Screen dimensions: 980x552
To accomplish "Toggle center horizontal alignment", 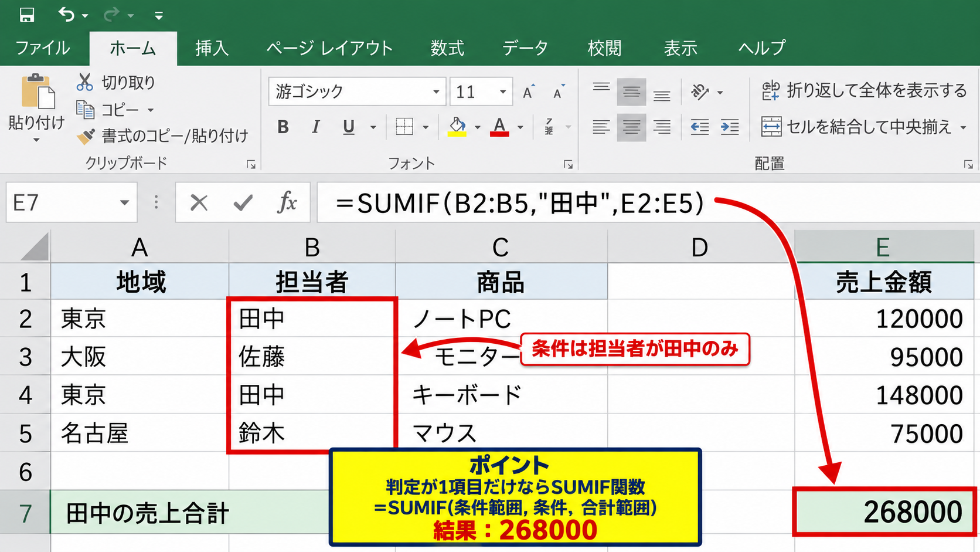I will (x=631, y=127).
